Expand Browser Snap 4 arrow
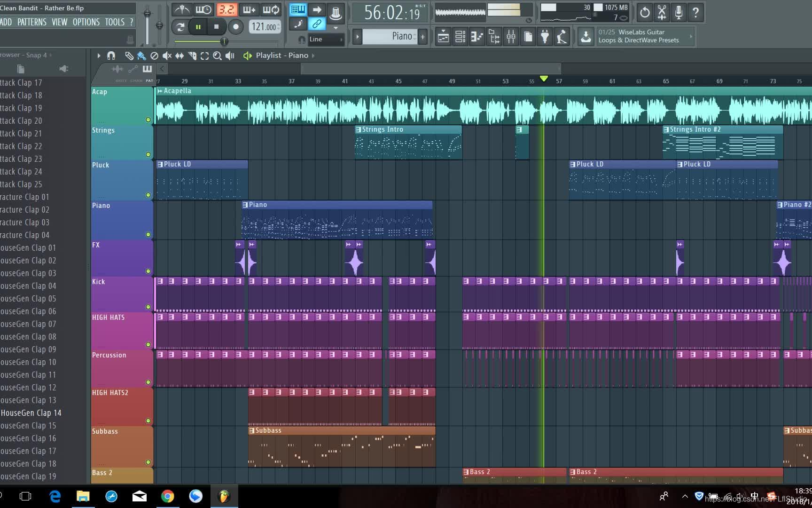 click(51, 55)
